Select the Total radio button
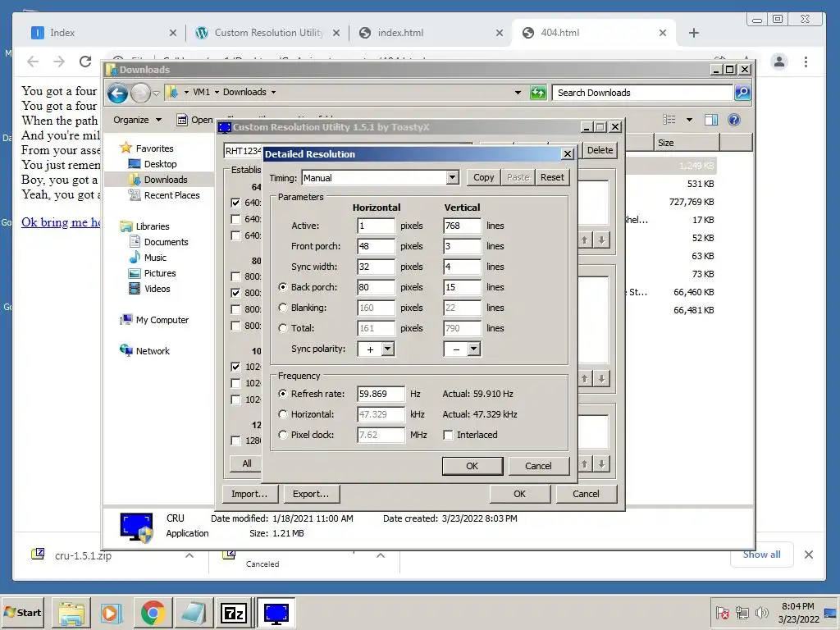Screen dimensions: 840x630 (x=283, y=328)
